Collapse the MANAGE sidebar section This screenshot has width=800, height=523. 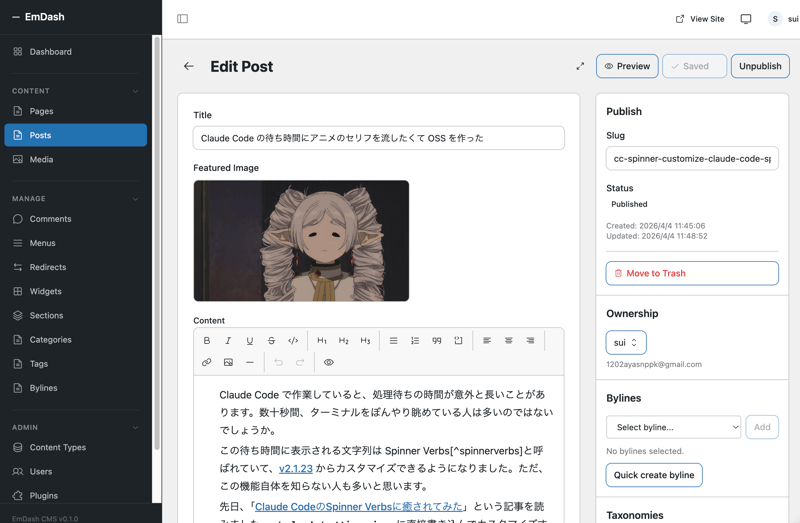coord(135,199)
